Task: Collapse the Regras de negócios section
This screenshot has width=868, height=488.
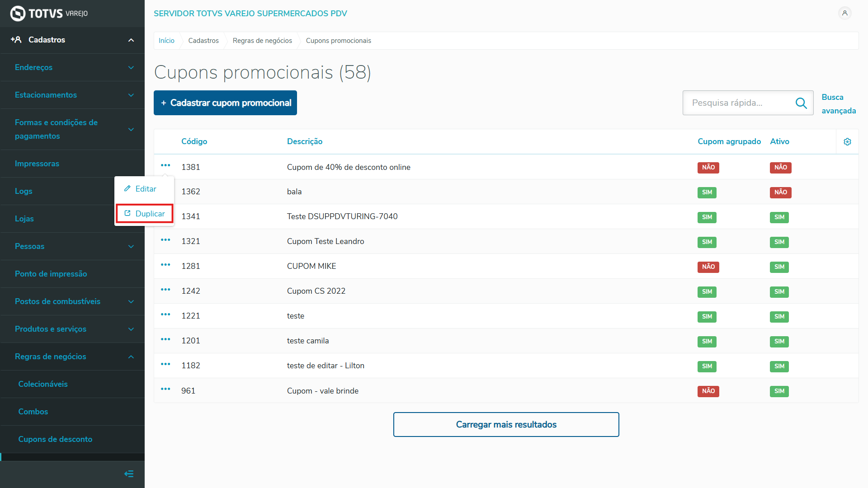Action: tap(72, 357)
